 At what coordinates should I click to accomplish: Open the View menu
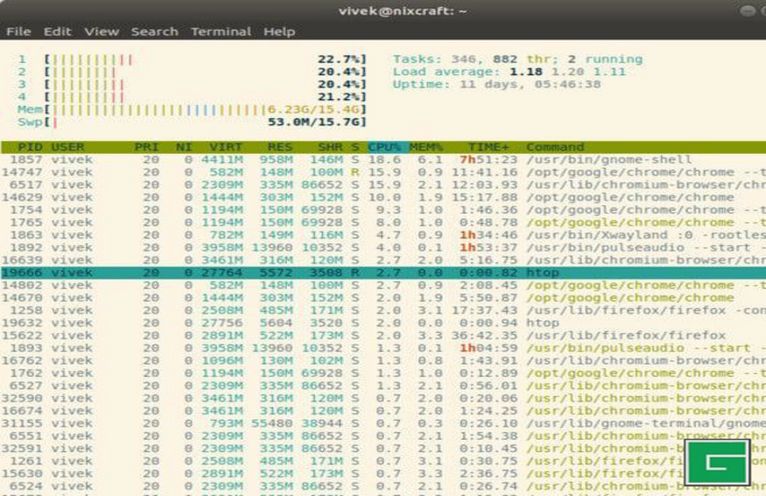click(101, 31)
